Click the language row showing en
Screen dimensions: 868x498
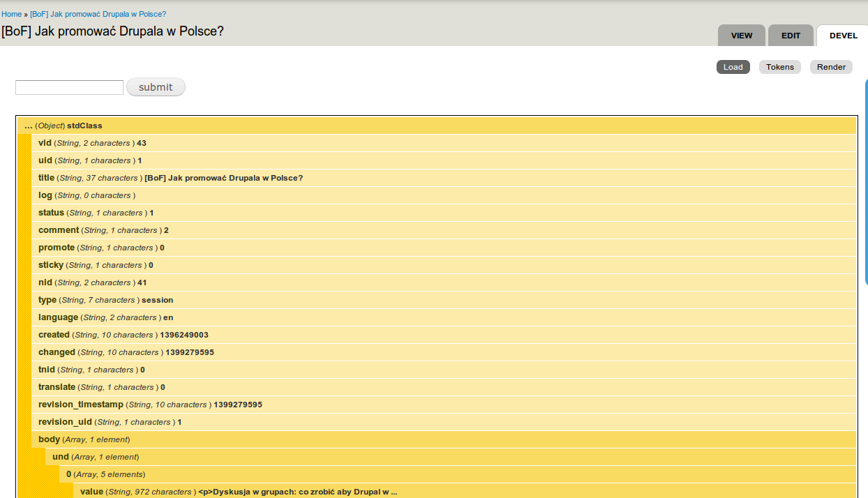click(444, 317)
